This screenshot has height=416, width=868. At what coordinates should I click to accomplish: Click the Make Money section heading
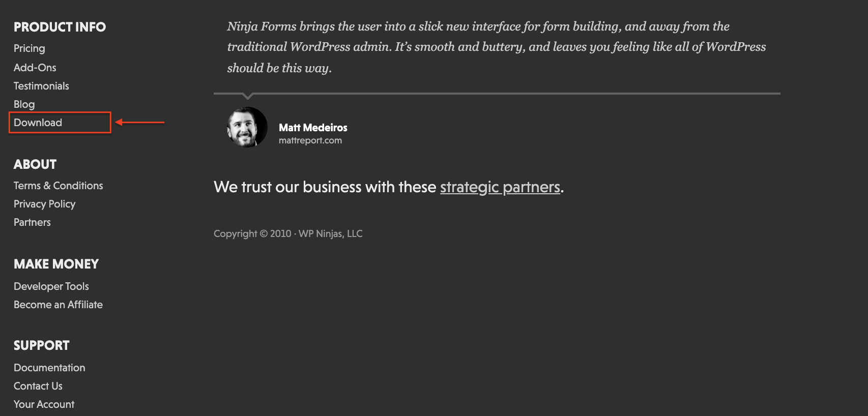(x=56, y=264)
